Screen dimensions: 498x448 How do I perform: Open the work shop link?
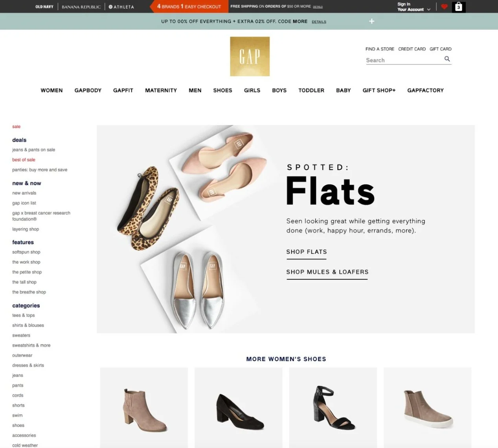pos(26,262)
